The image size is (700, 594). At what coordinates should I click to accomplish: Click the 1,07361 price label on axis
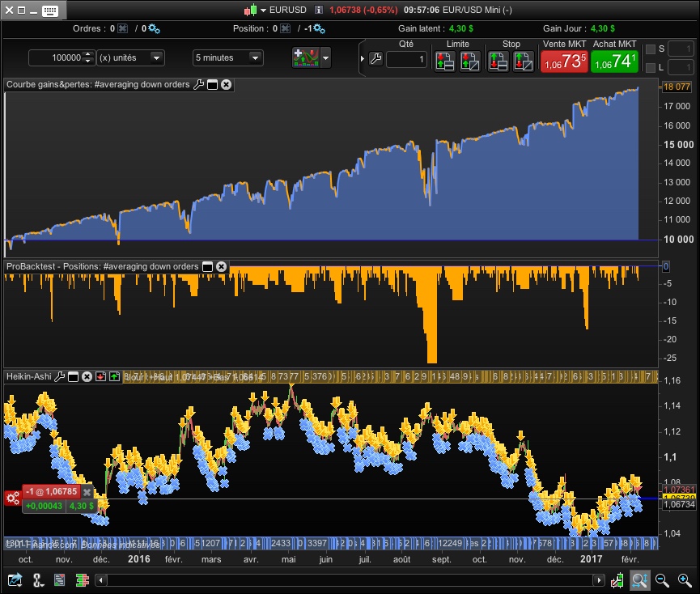679,490
